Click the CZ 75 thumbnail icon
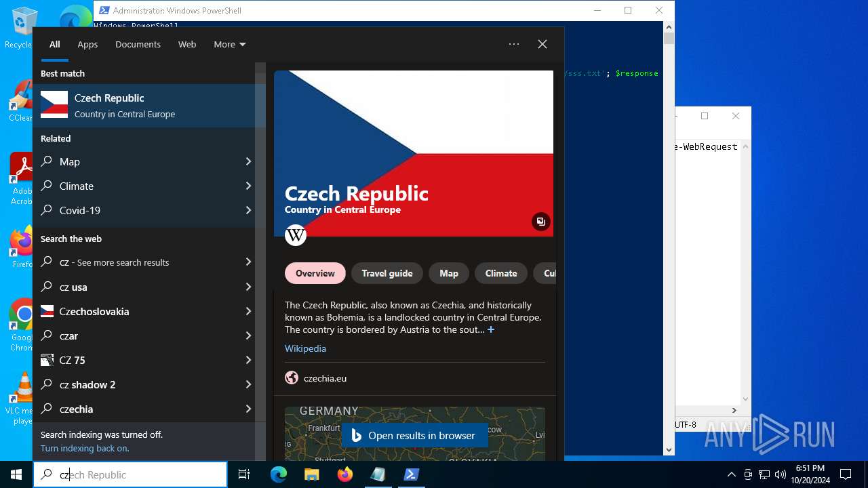Viewport: 868px width, 488px height. click(47, 360)
